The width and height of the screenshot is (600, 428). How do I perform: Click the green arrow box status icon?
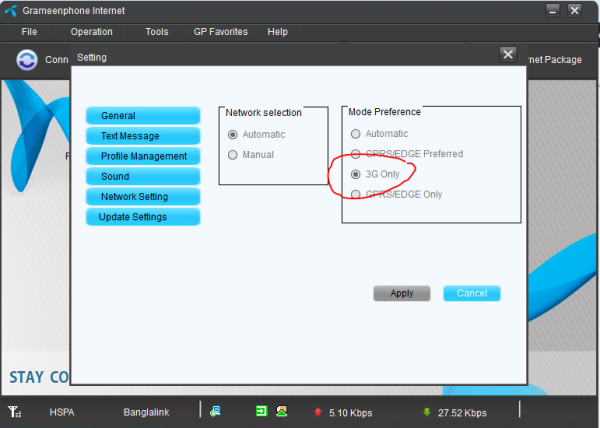[261, 411]
